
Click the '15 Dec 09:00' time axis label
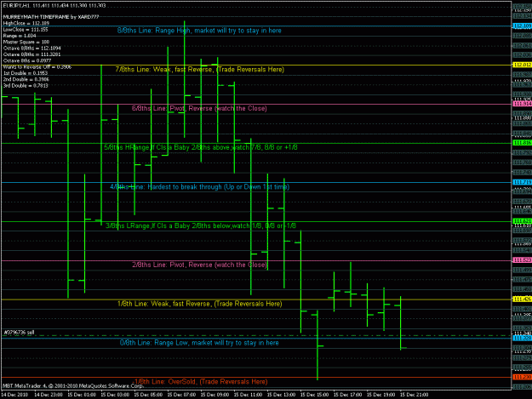(215, 395)
